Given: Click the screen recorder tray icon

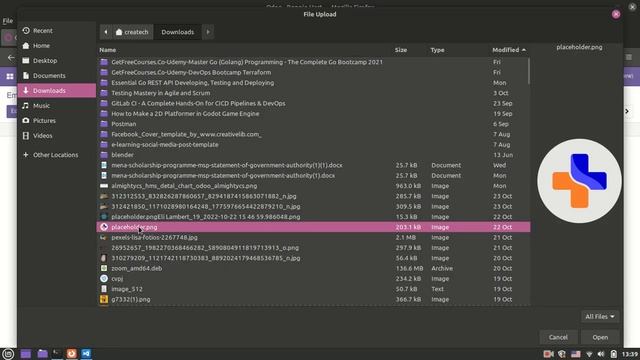Looking at the screenshot, I should 548,354.
